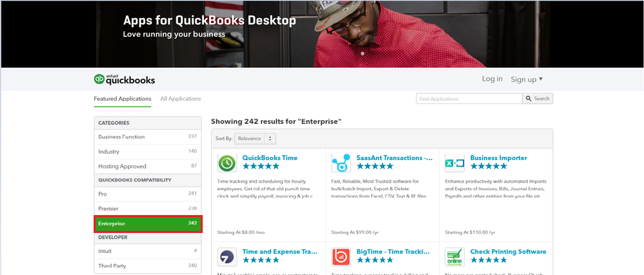Screen dimensions: 644x275
Task: Click the Log in link
Action: (x=492, y=79)
